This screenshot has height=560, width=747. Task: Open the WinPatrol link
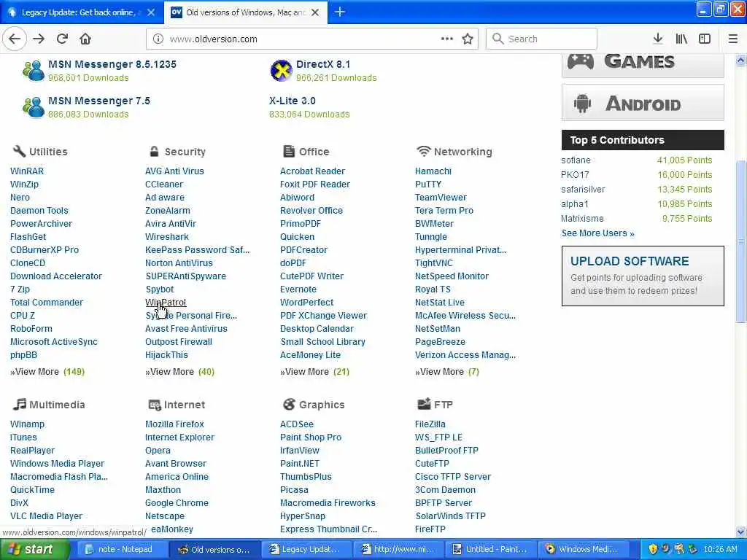pyautogui.click(x=166, y=303)
